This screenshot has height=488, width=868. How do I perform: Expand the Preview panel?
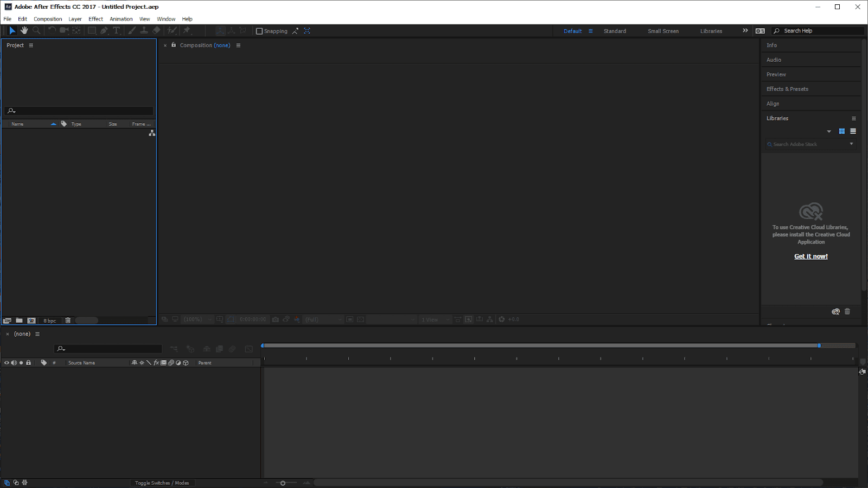point(776,74)
